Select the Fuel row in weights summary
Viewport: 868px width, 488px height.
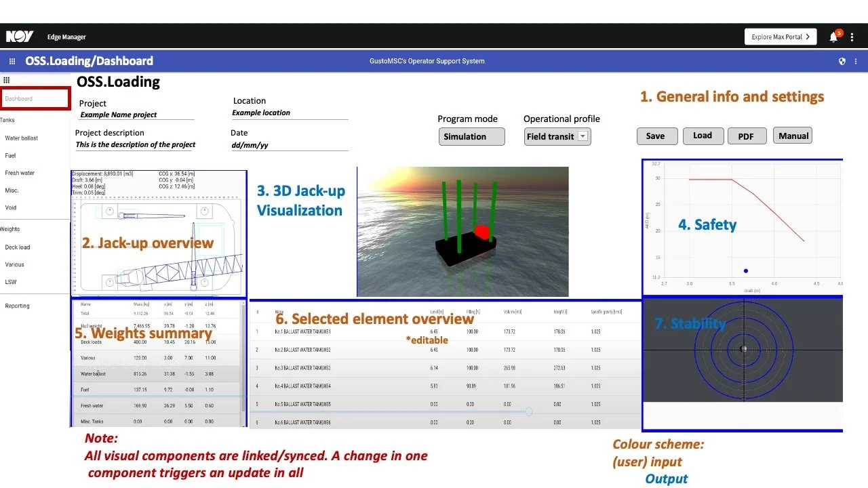(x=155, y=389)
